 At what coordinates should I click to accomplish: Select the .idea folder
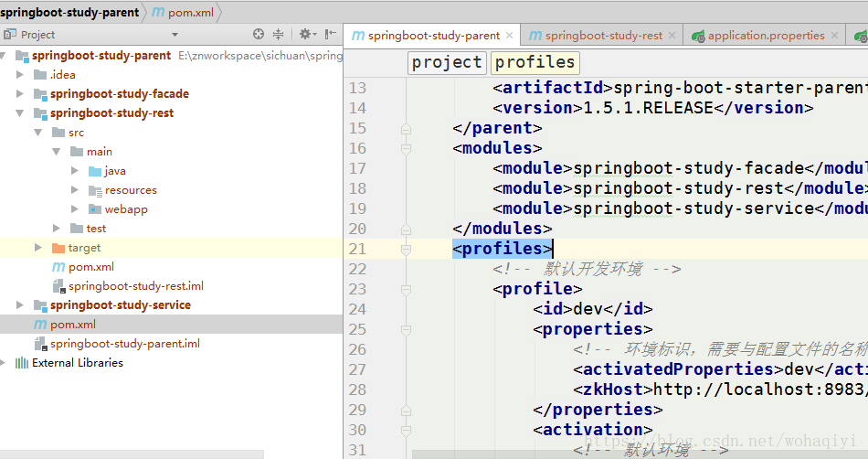62,75
